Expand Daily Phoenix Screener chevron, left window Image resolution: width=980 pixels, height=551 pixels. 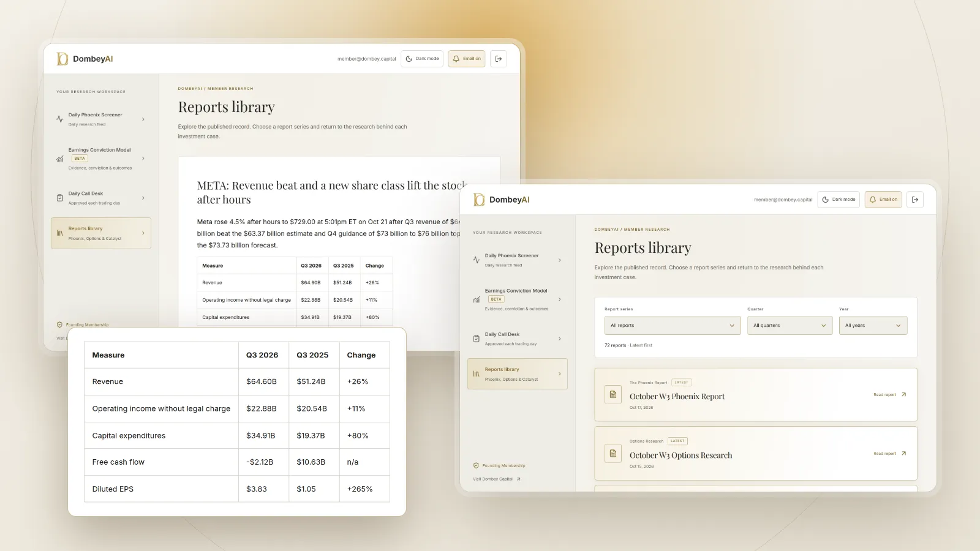pyautogui.click(x=143, y=119)
